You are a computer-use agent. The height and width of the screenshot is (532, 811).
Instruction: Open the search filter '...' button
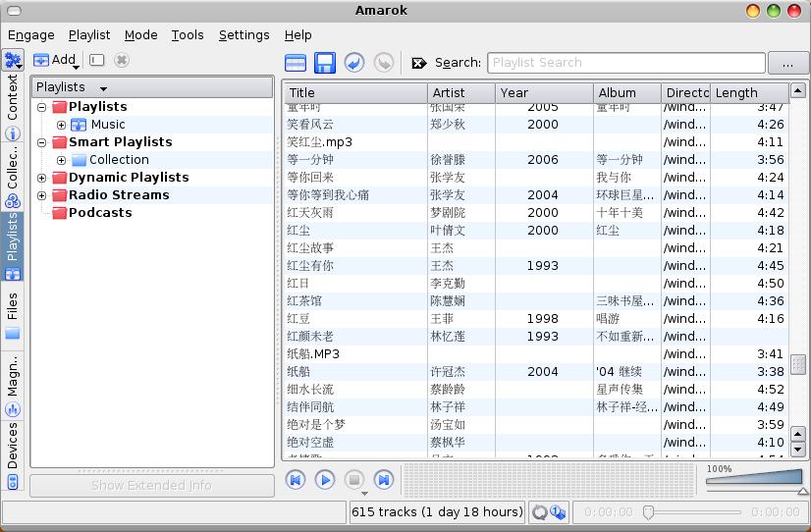787,63
